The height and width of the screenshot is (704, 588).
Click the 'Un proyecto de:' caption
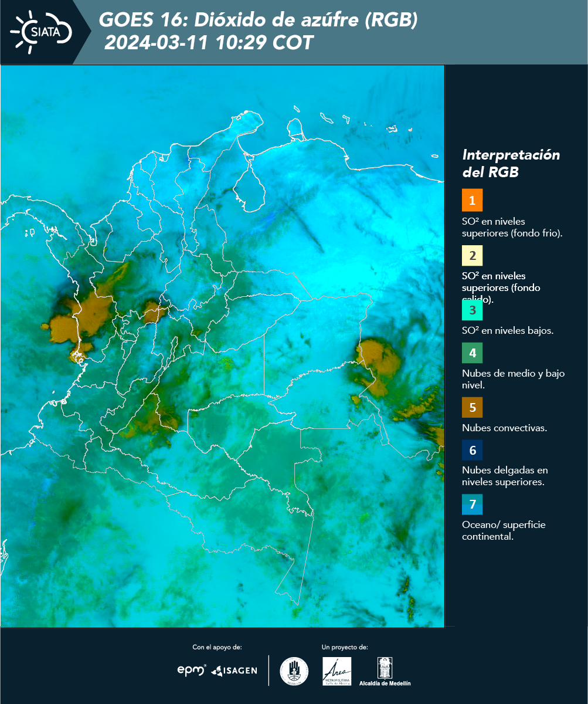(x=345, y=647)
